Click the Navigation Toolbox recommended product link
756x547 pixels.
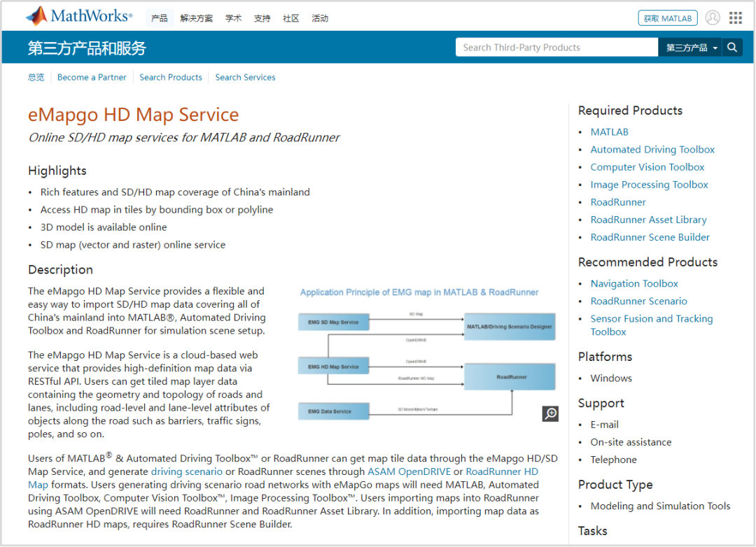pos(634,283)
